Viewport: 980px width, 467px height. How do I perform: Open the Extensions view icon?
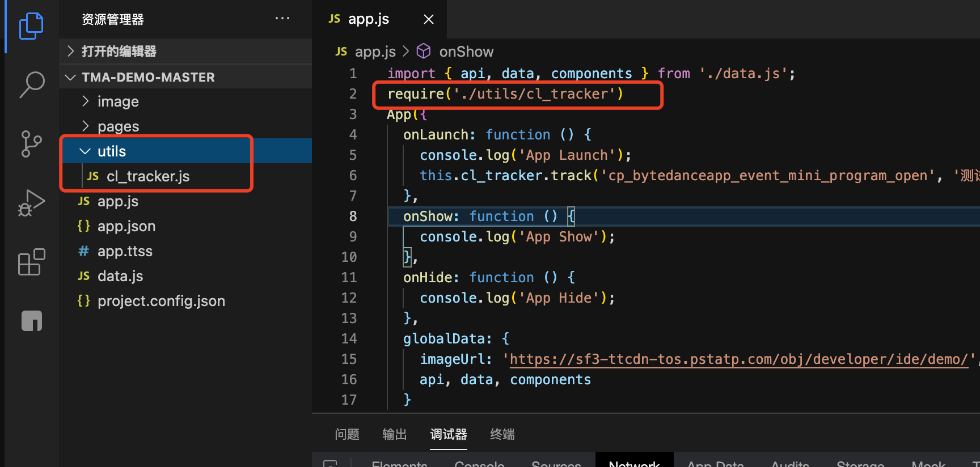[31, 262]
